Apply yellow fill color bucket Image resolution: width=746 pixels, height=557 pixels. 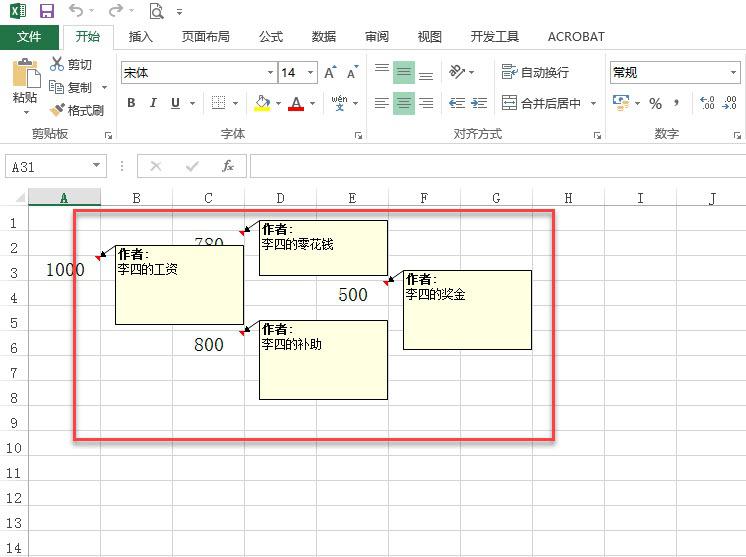[262, 103]
